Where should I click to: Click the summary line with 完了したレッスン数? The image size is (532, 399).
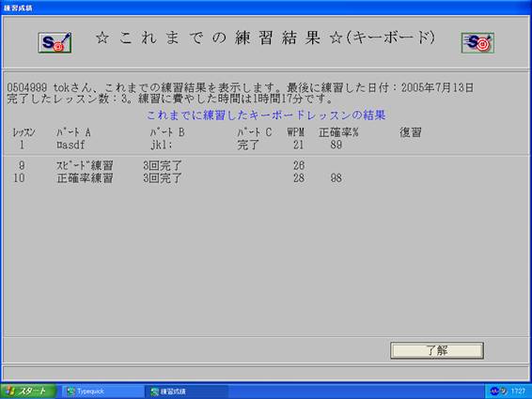[171, 99]
